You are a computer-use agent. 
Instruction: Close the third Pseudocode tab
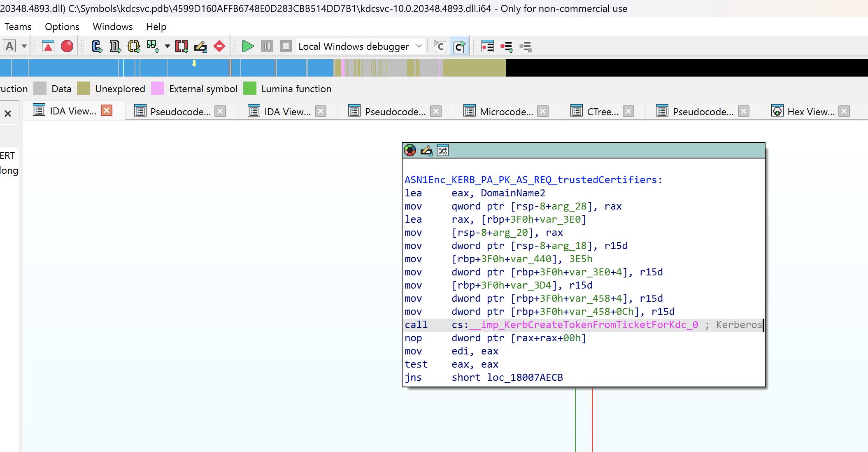pos(744,111)
